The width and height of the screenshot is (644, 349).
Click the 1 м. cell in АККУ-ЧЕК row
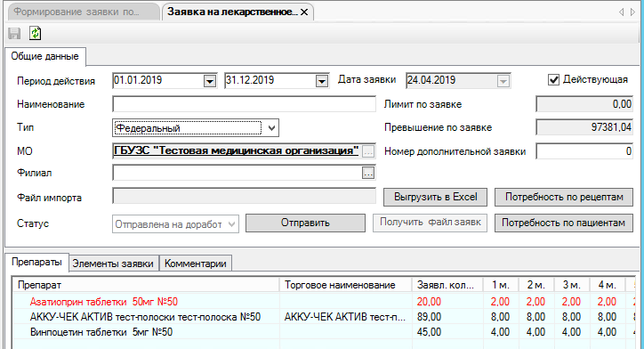(500, 317)
